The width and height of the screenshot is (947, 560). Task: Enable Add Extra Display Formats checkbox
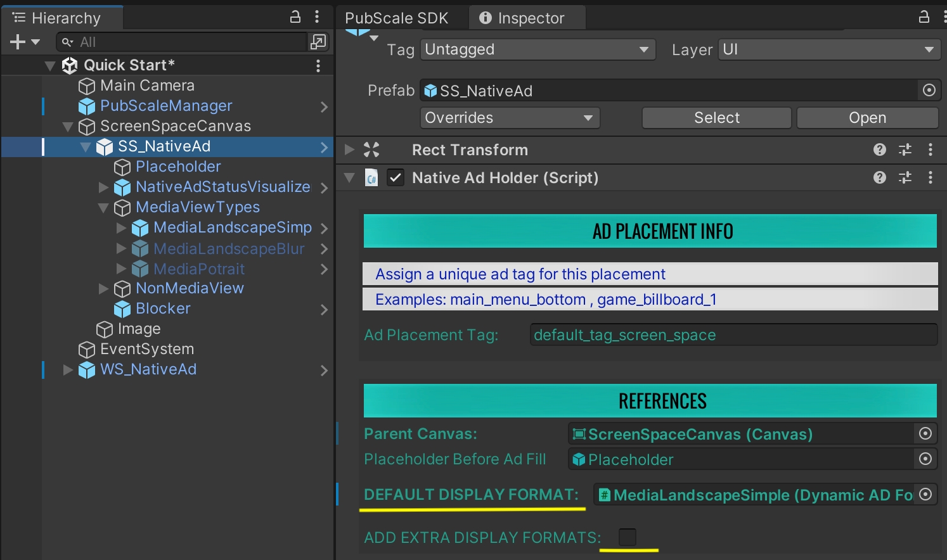627,537
